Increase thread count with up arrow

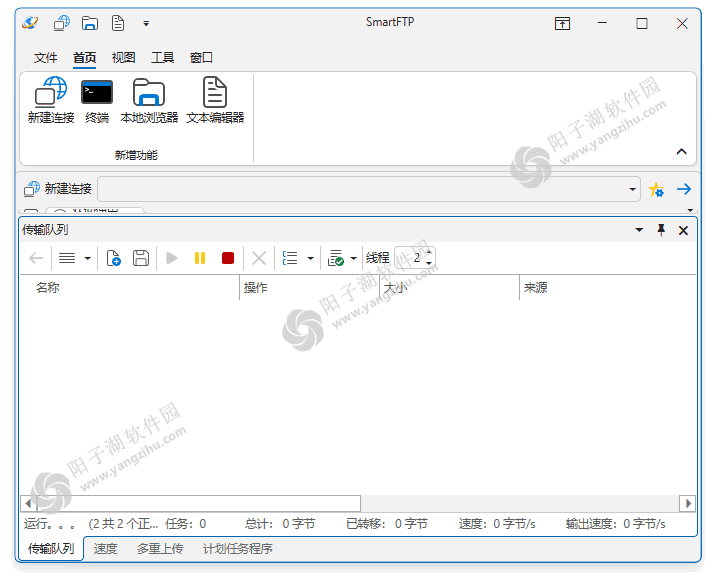429,252
